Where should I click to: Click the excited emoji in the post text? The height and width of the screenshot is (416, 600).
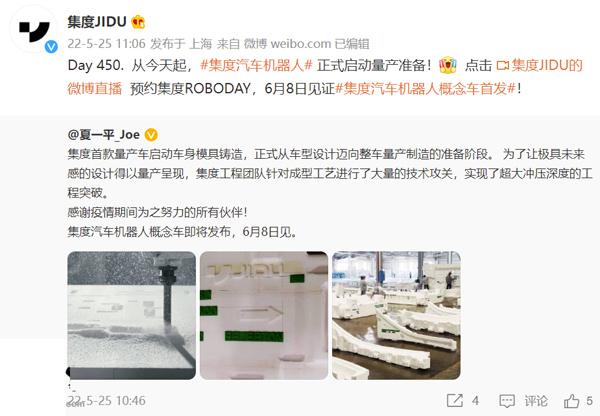(x=447, y=65)
